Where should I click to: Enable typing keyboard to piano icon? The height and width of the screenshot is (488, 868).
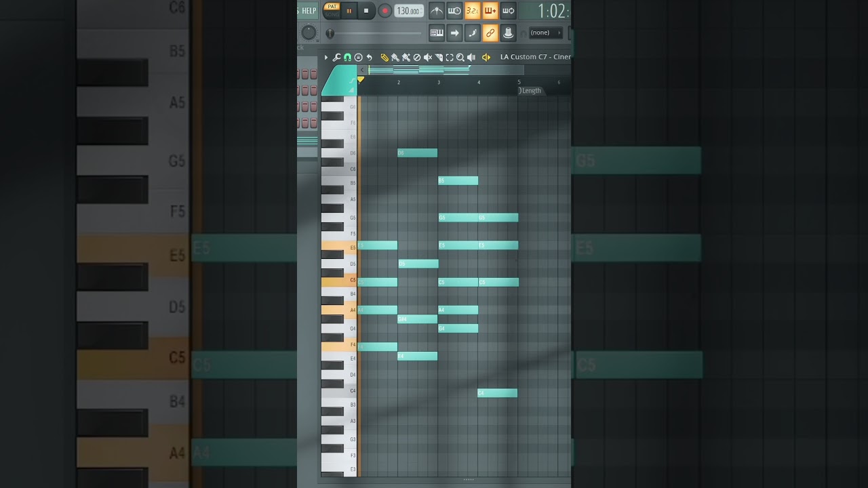[437, 33]
